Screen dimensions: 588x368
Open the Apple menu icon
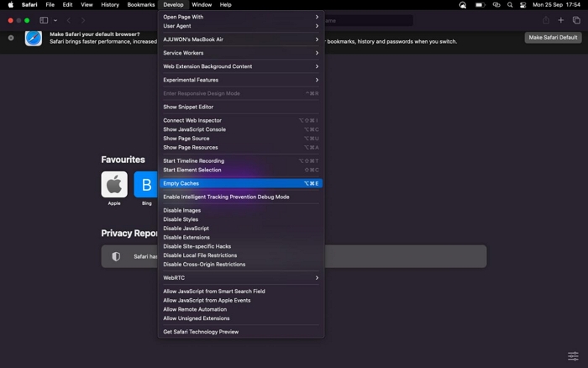pyautogui.click(x=10, y=5)
